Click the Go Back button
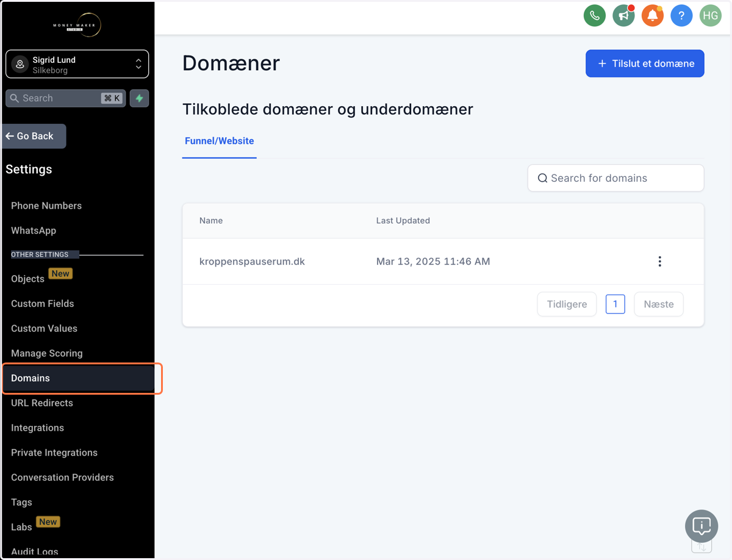 tap(34, 136)
